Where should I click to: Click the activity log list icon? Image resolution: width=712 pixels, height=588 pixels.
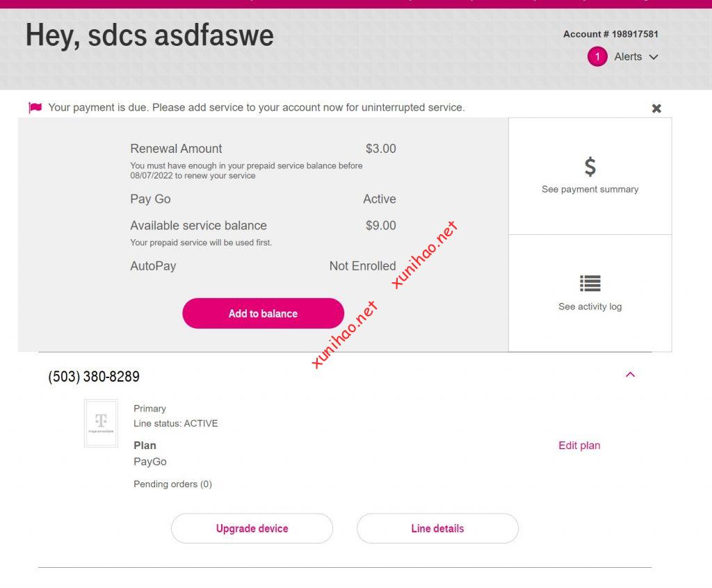[590, 284]
